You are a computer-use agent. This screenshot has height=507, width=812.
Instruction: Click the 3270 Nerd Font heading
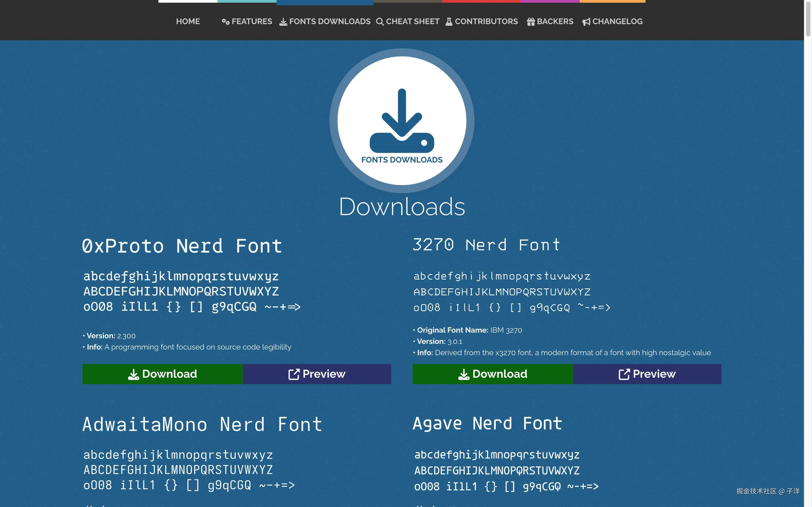[487, 245]
